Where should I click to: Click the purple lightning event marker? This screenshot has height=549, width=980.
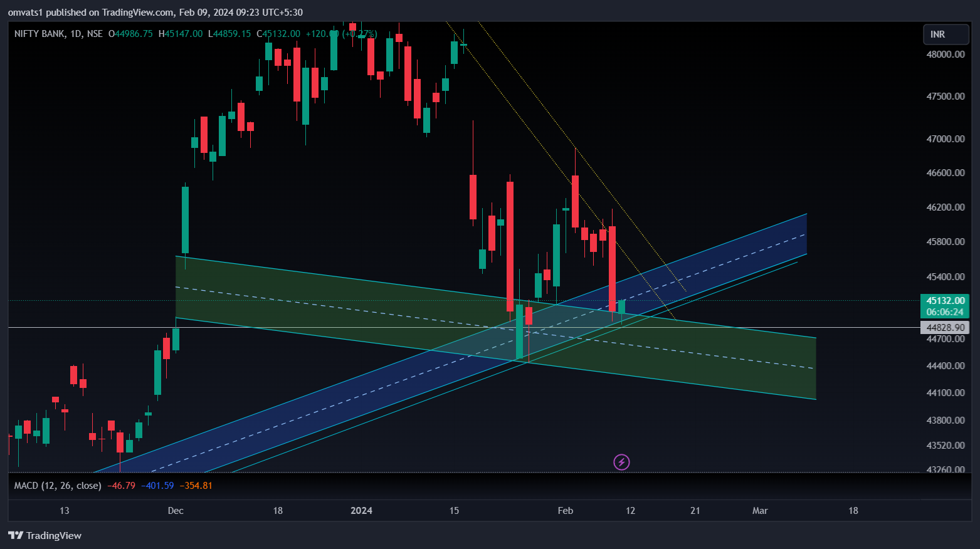[x=621, y=463]
